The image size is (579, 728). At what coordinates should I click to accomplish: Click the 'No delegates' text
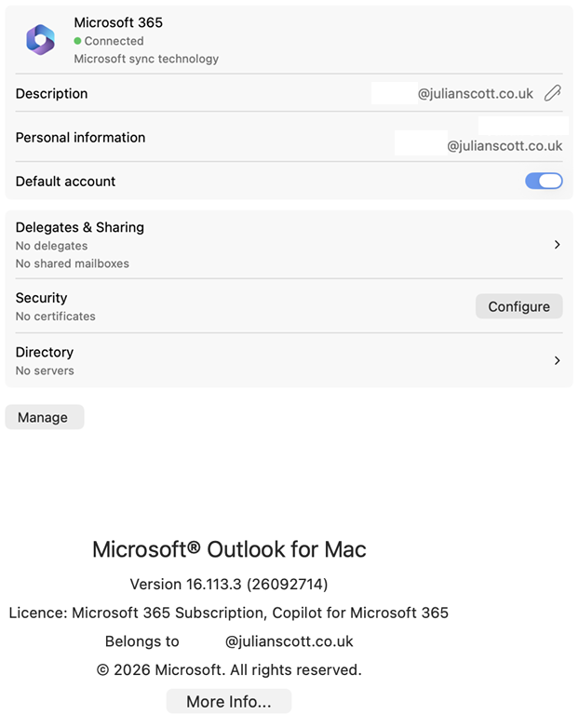pos(51,246)
